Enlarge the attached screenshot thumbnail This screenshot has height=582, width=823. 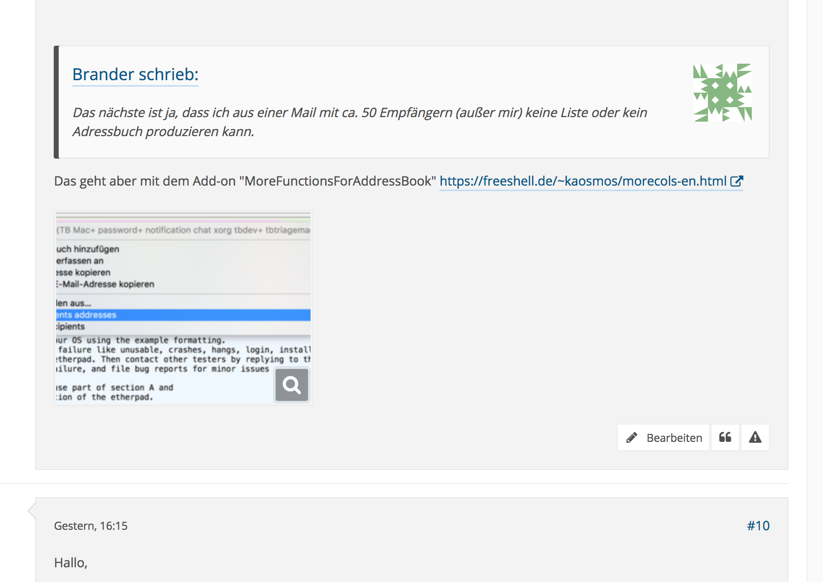coord(183,308)
